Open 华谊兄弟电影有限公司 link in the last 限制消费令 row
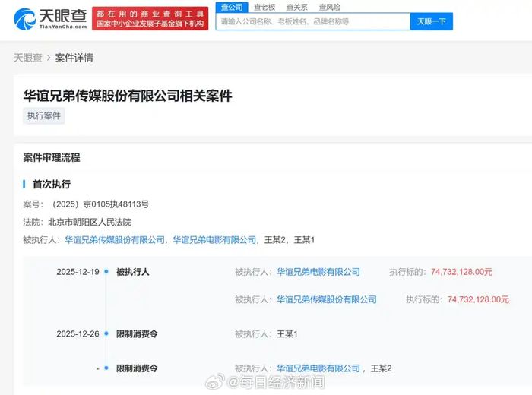Screen dimensions: 532x395 coord(318,368)
